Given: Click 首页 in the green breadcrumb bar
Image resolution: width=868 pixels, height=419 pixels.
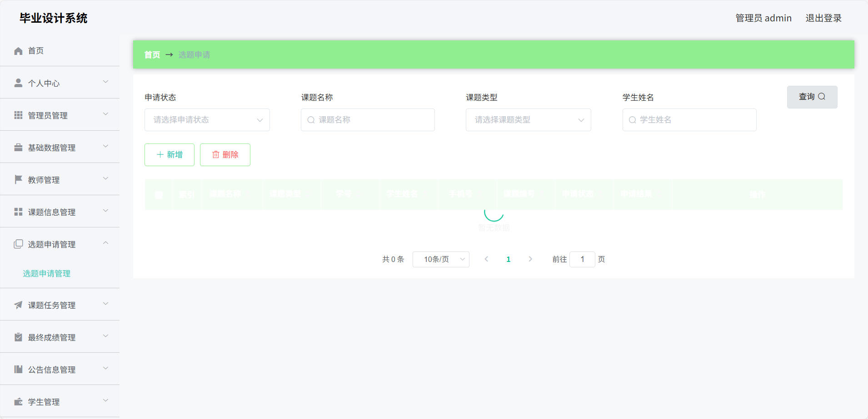Looking at the screenshot, I should click(x=152, y=55).
